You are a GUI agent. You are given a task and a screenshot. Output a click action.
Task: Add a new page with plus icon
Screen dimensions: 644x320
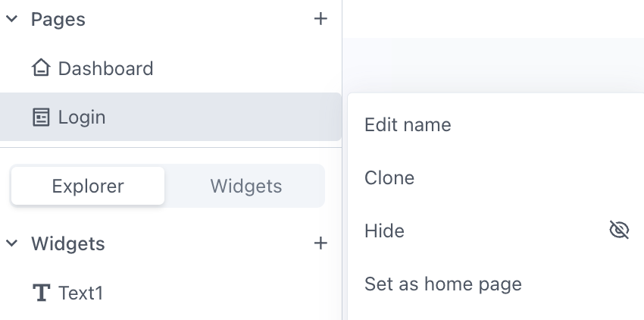[x=320, y=19]
